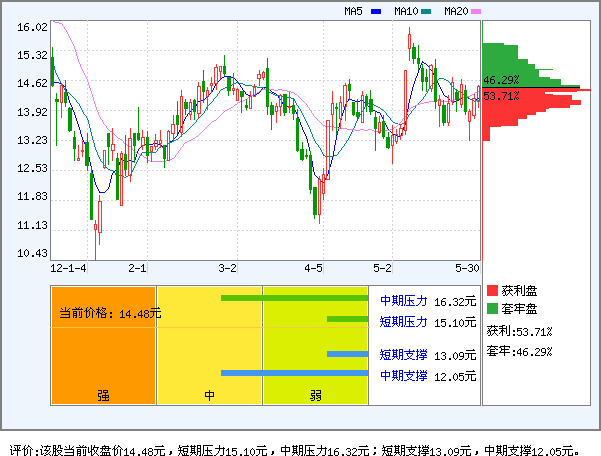Click the 15.32 price axis label
Screen dimensions: 601x456
coord(32,55)
